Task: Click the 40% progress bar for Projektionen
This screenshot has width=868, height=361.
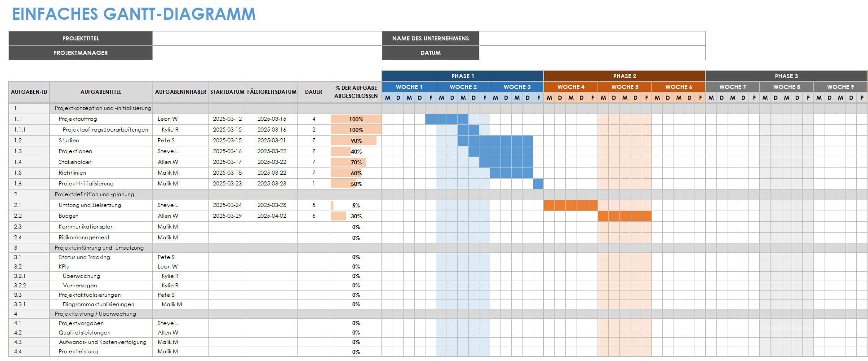Action: [341, 151]
